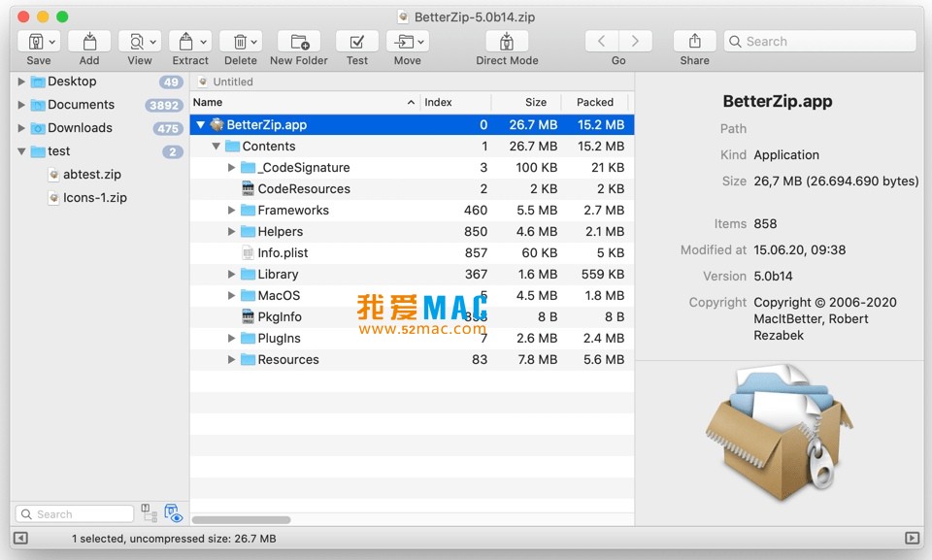
Task: Click the BetterZip box preview image
Action: coord(780,433)
